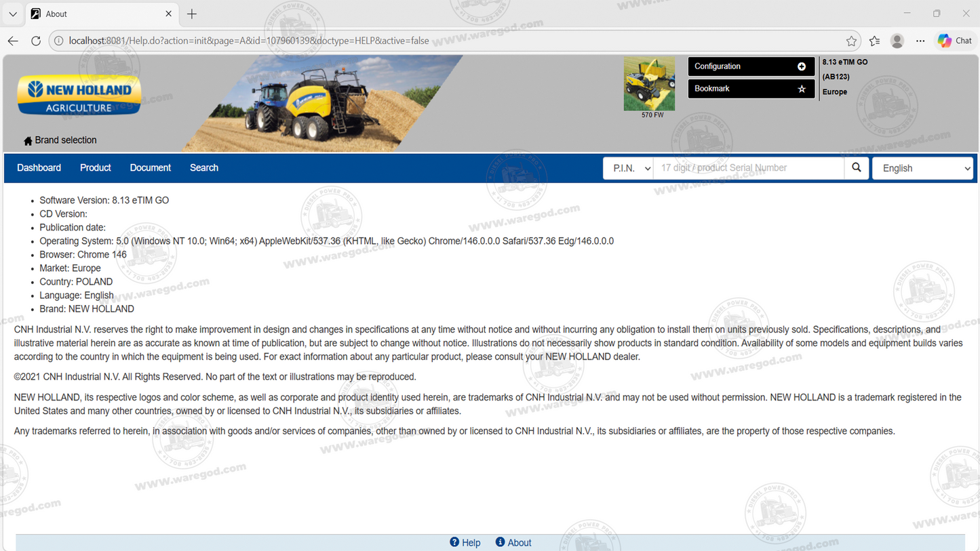980x551 pixels.
Task: Bookmark this page with the star icon
Action: tap(851, 41)
